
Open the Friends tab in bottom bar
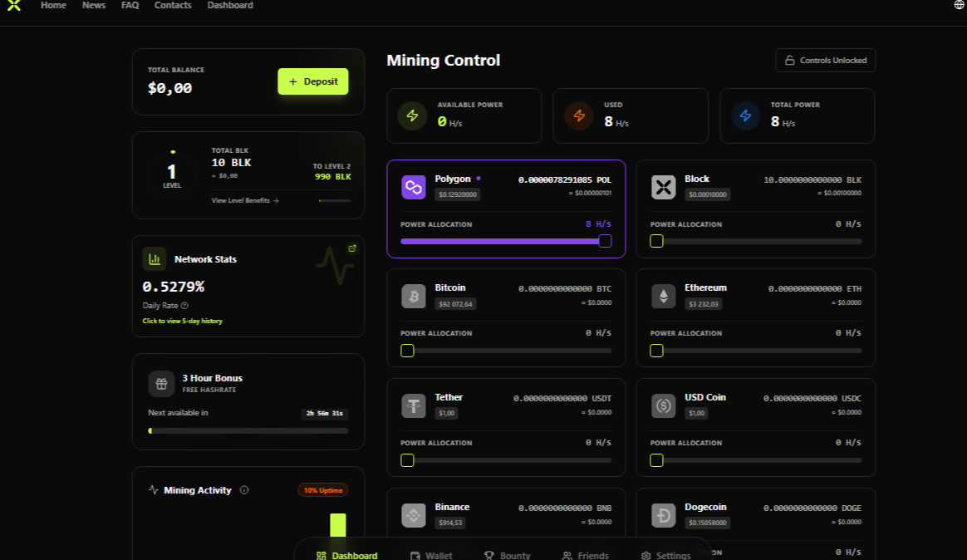click(586, 555)
